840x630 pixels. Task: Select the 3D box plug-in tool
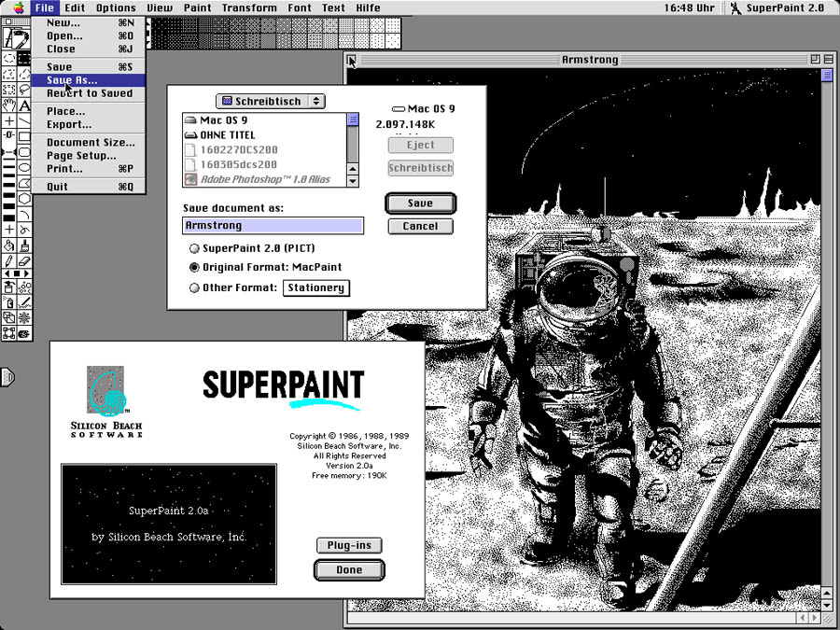pyautogui.click(x=8, y=317)
